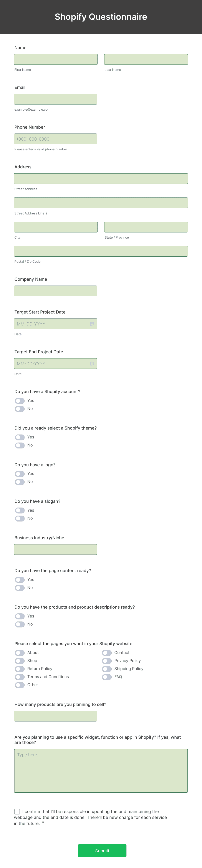The height and width of the screenshot is (868, 202).
Task: Enable Yes for having a logo
Action: [20, 474]
